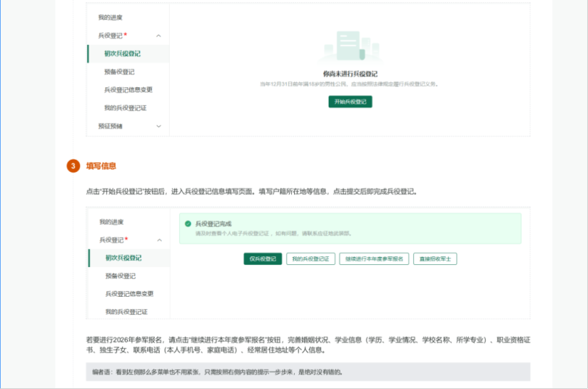588x389 pixels.
Task: Click the green 开始兵役登记 button
Action: 350,102
